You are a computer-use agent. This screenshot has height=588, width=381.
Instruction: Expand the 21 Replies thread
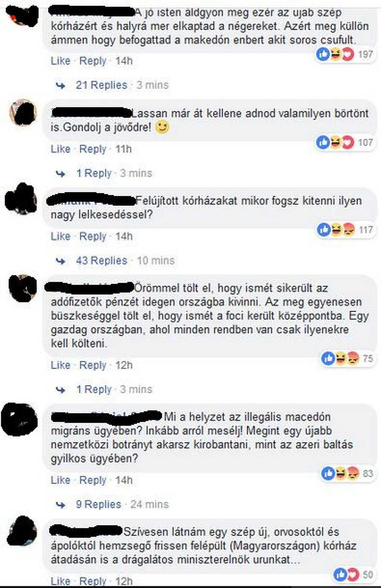[x=101, y=85]
